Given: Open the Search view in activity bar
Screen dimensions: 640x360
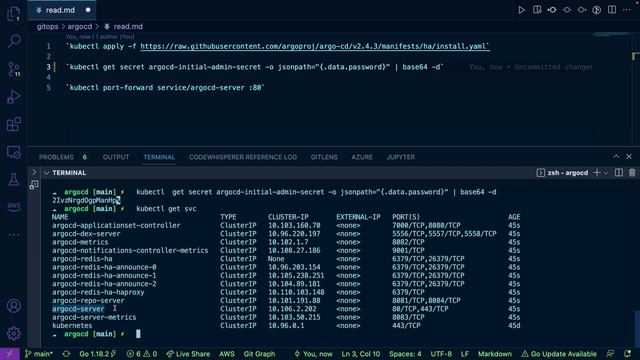Looking at the screenshot, I should (13, 41).
